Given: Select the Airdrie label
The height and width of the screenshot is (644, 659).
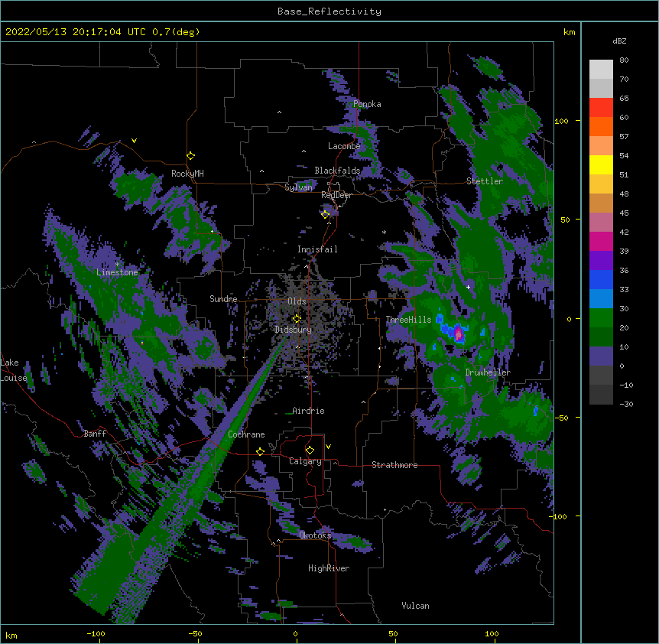Looking at the screenshot, I should pyautogui.click(x=308, y=411).
